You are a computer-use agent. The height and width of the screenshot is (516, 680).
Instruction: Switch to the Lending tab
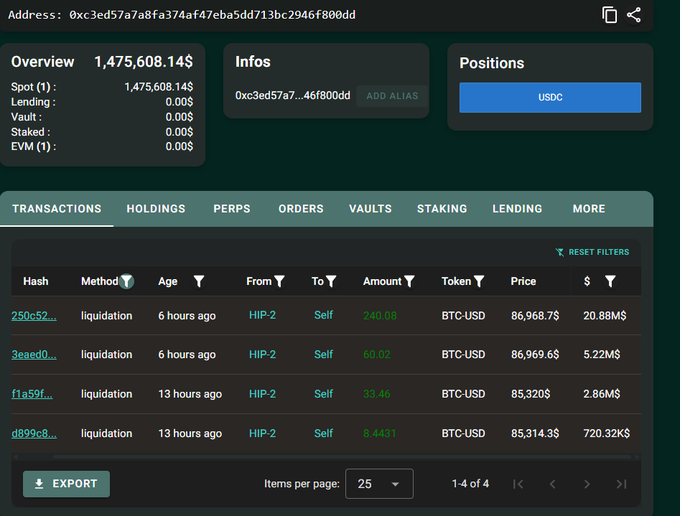[517, 209]
